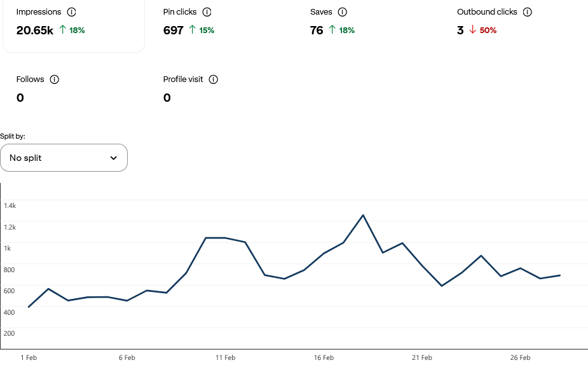The width and height of the screenshot is (588, 365).
Task: Click the highest peak on the line chart
Action: (x=363, y=215)
